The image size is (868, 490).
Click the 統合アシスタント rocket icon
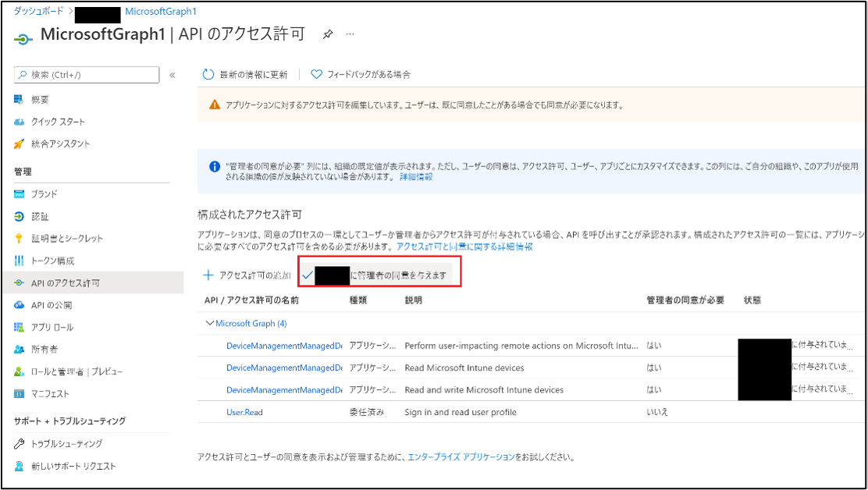20,144
